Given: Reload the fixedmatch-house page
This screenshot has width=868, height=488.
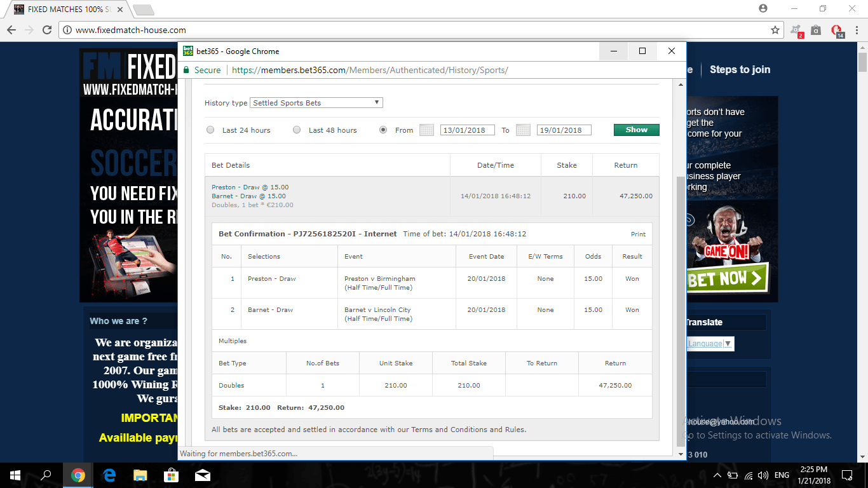Looking at the screenshot, I should click(x=47, y=30).
